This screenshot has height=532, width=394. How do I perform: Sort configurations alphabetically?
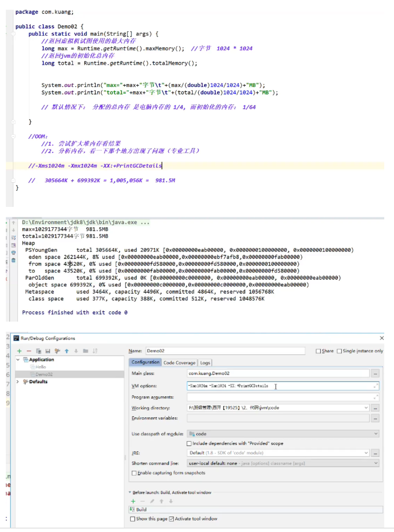[x=95, y=351]
